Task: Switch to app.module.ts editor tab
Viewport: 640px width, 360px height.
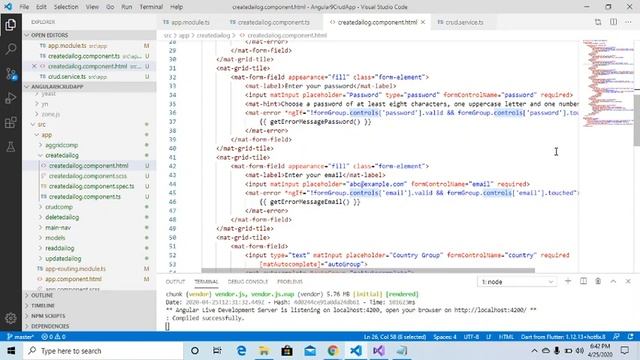Action: 190,22
